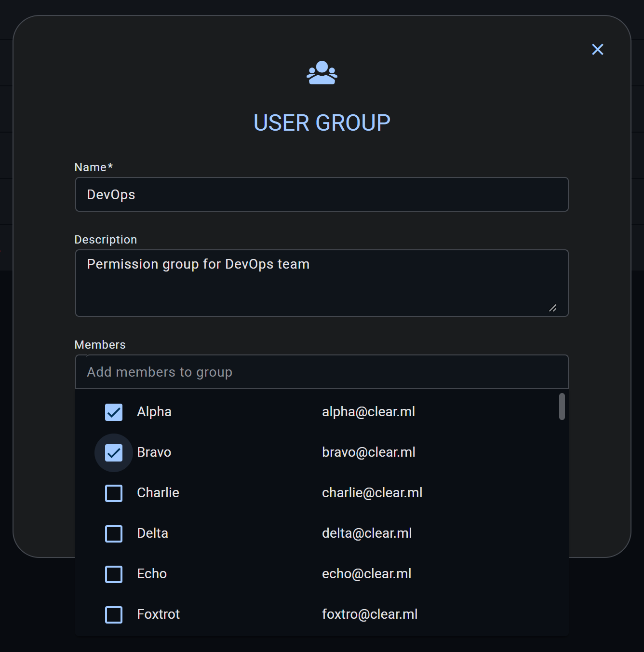Click the Name input containing DevOps

(x=322, y=194)
